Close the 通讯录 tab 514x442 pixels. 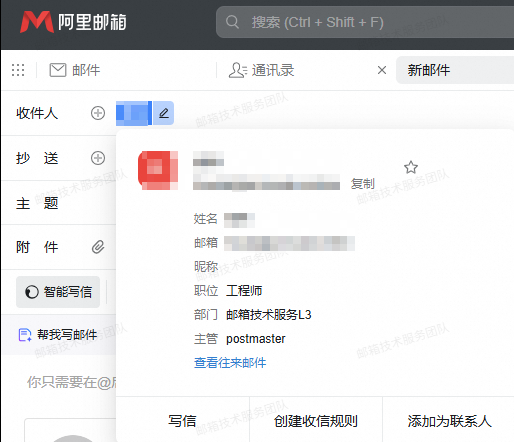click(x=382, y=70)
